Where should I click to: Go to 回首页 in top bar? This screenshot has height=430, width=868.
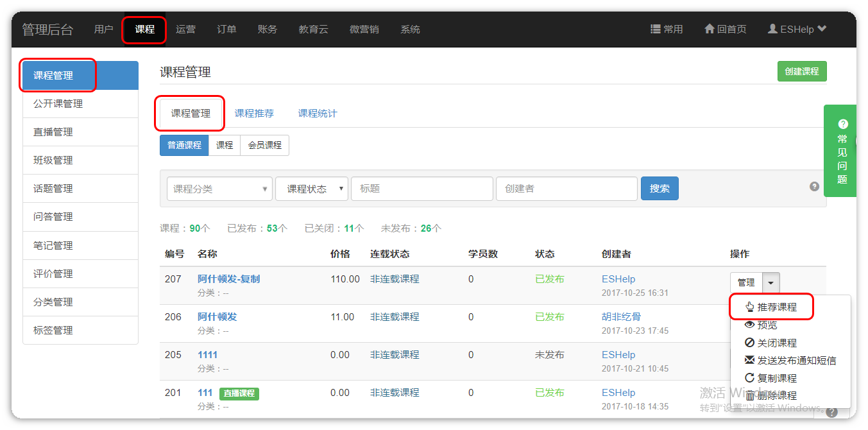click(x=726, y=30)
